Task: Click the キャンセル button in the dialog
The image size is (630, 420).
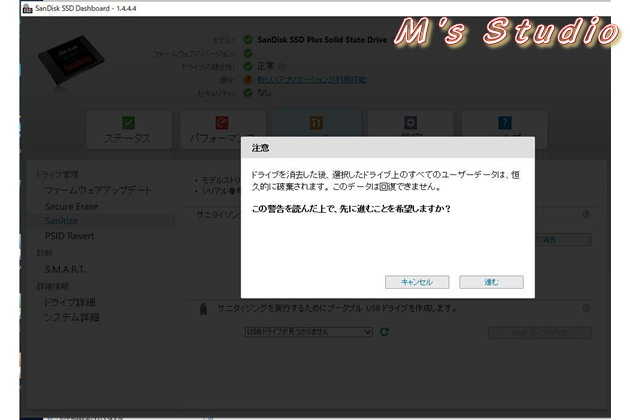Action: pos(417,282)
